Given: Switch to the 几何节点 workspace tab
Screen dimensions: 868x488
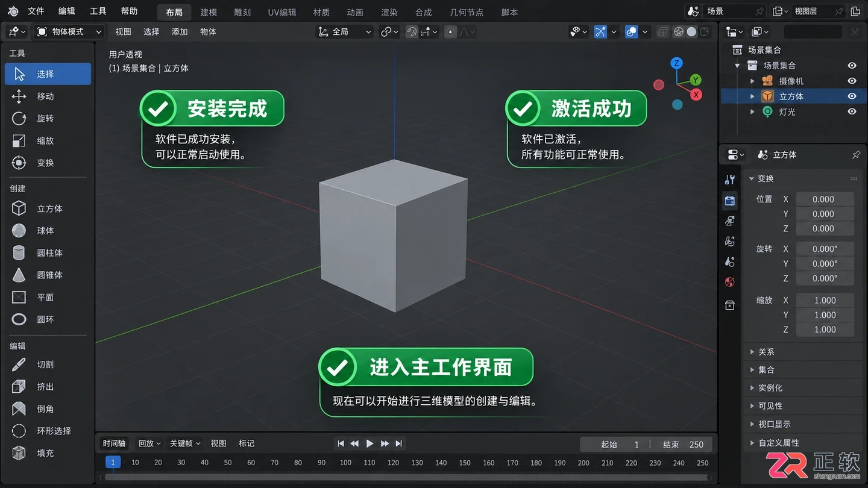Looking at the screenshot, I should click(467, 12).
